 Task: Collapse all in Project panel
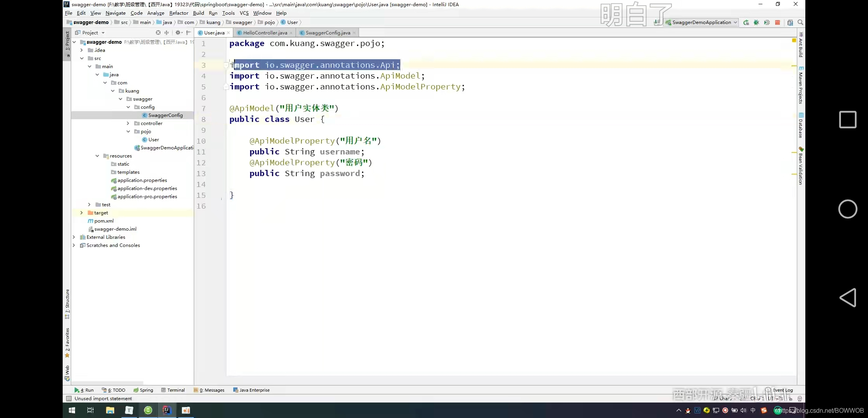click(167, 33)
